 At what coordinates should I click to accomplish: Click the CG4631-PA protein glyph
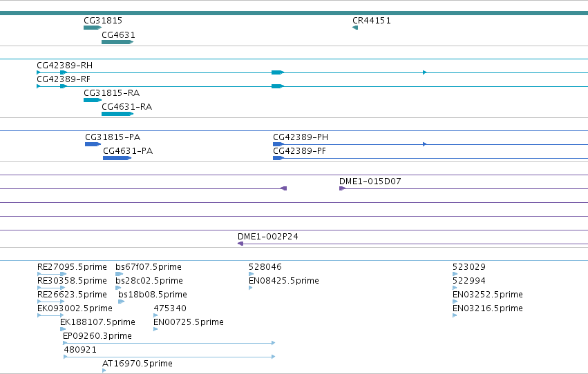117,158
